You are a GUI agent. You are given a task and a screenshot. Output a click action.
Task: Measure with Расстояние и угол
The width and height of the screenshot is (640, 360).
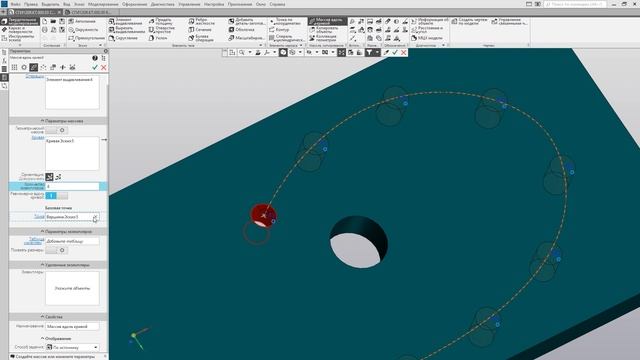(427, 30)
